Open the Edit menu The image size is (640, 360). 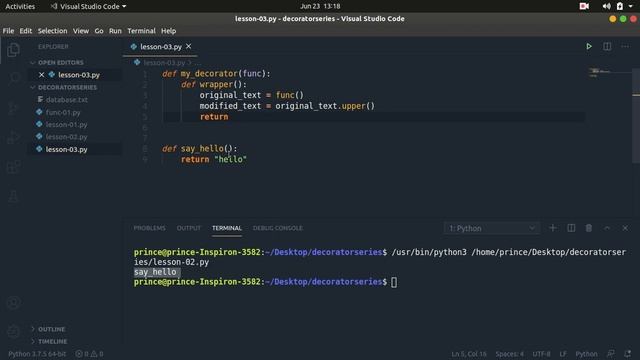pos(26,31)
